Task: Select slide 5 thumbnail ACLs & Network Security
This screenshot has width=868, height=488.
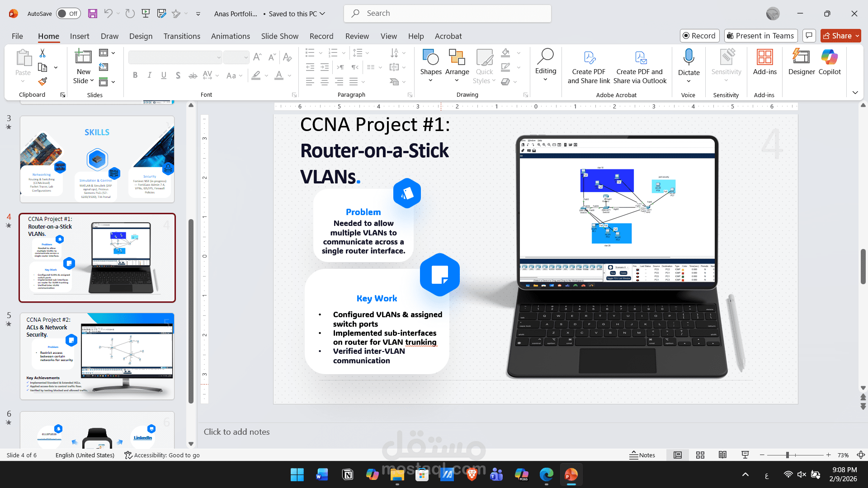Action: 97,356
